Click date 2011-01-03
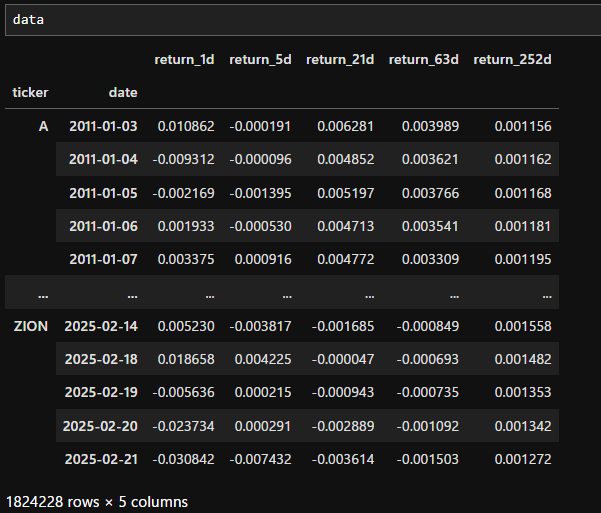 pos(103,126)
